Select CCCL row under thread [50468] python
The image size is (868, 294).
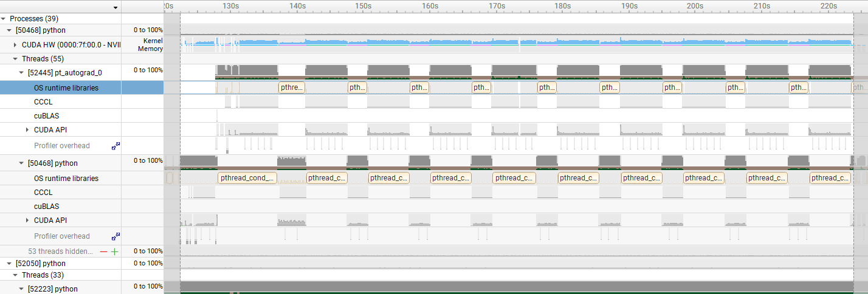tap(43, 193)
